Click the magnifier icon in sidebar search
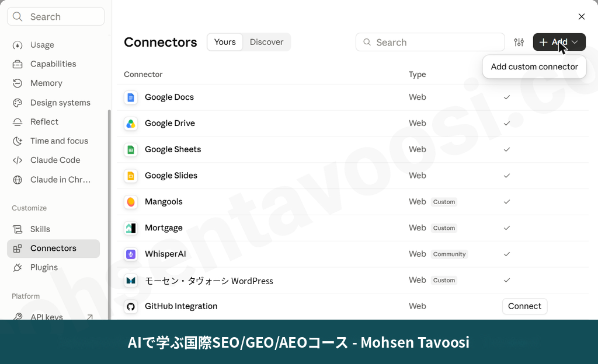Screen dimensions: 598x364 [18, 17]
